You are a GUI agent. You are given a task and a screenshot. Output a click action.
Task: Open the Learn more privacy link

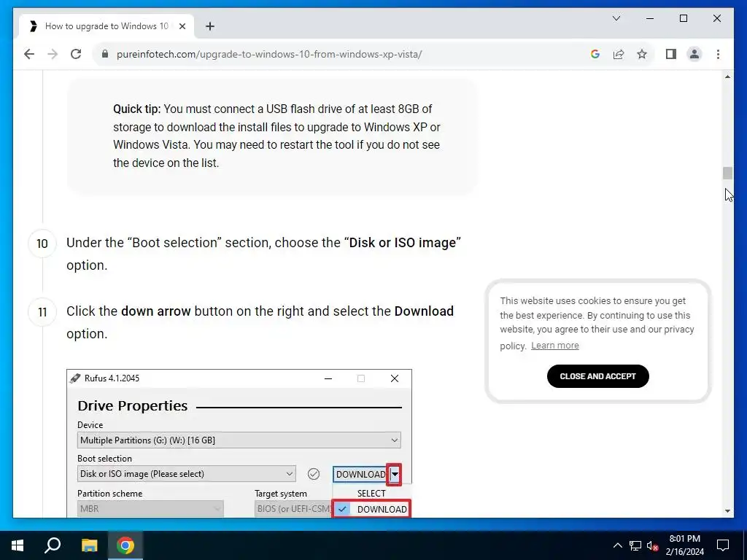[554, 346]
